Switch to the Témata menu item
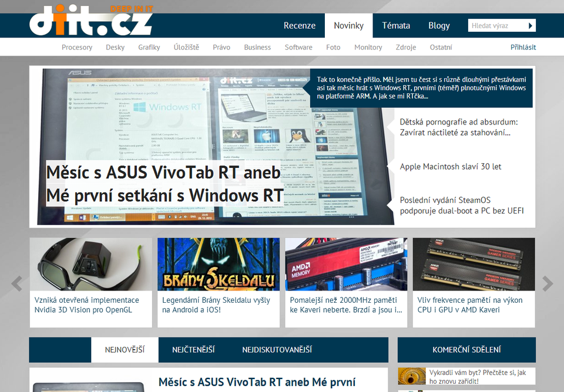The image size is (564, 392). point(396,26)
